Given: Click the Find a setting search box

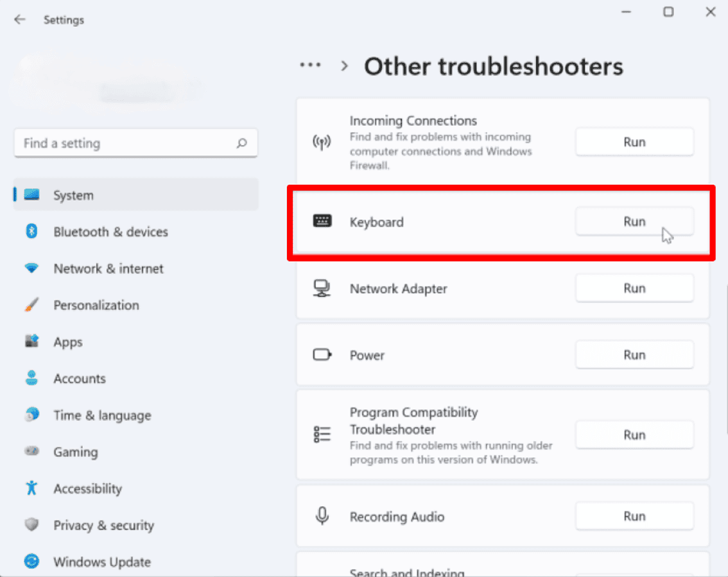Looking at the screenshot, I should tap(135, 143).
